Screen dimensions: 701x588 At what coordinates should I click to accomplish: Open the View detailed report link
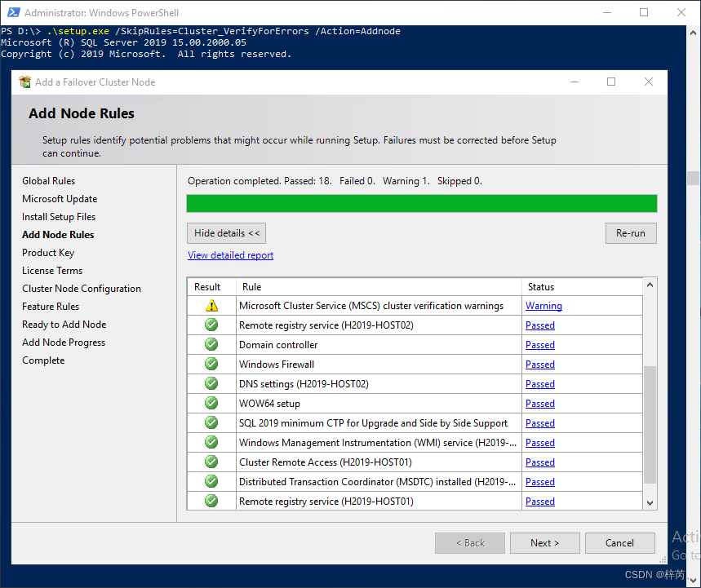tap(230, 254)
